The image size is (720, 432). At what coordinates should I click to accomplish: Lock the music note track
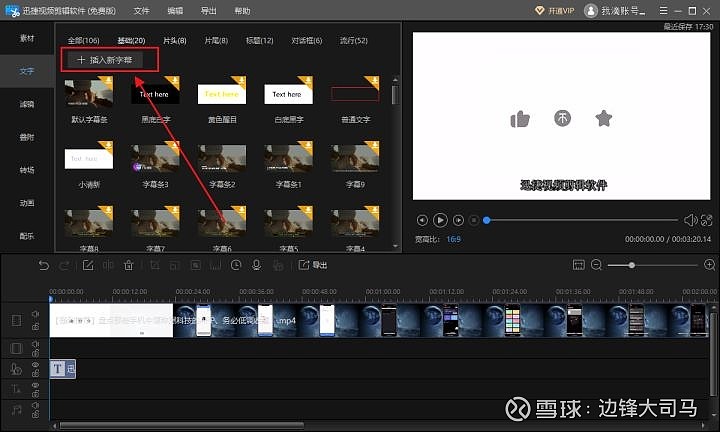click(x=35, y=415)
